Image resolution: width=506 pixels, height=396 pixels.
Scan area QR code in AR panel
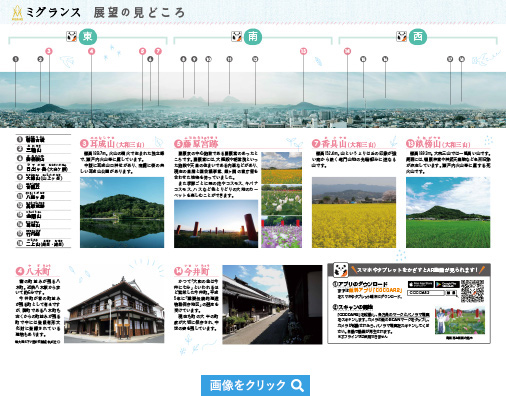point(472,291)
